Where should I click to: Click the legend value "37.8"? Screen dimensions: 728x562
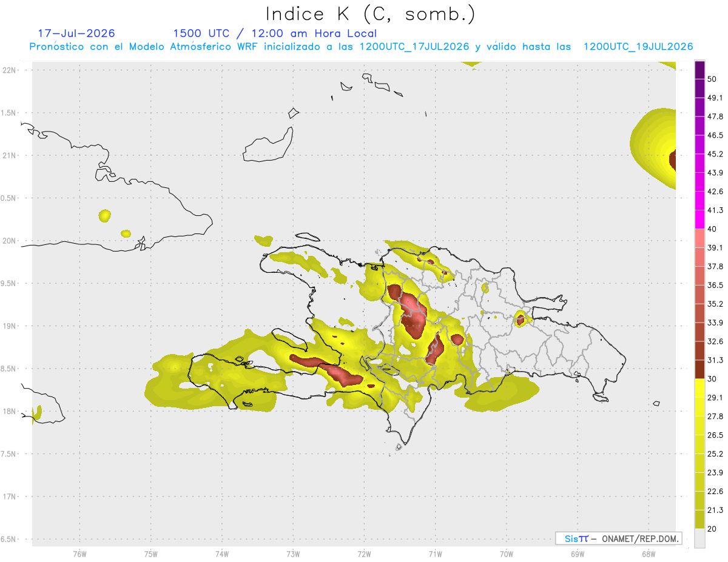click(x=715, y=266)
